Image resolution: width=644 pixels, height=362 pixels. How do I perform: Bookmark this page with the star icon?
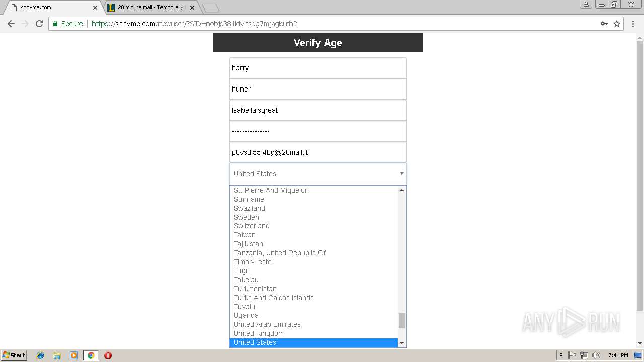(x=617, y=24)
